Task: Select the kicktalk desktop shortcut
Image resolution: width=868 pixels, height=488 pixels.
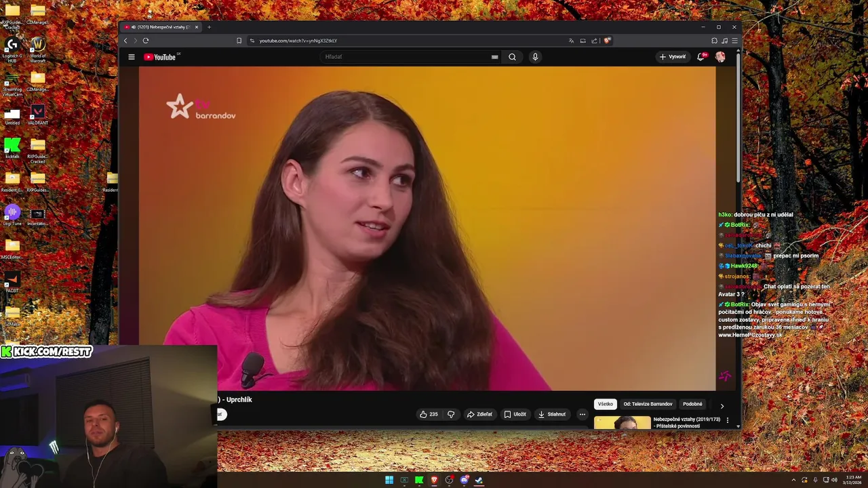Action: click(12, 148)
